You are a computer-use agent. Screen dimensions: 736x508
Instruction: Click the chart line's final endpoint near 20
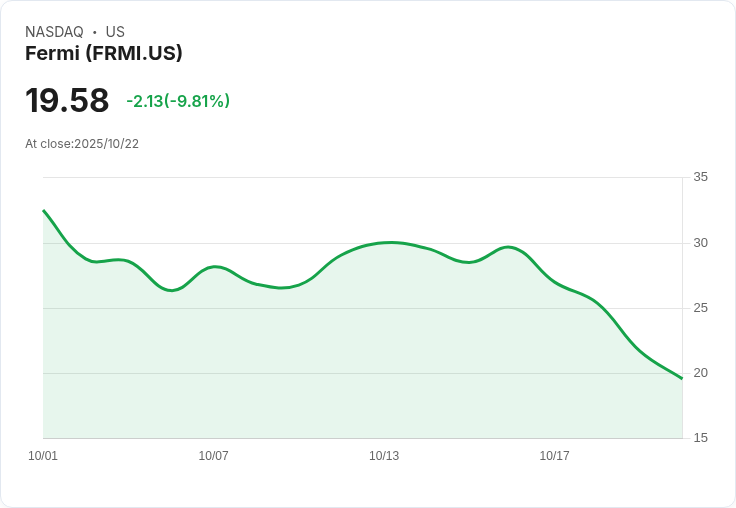(682, 378)
